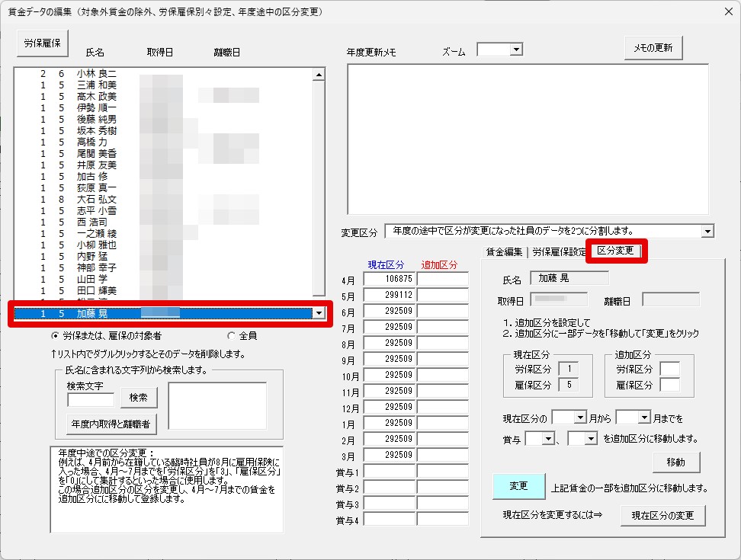
Task: Select the 全員 radio button
Action: 231,335
